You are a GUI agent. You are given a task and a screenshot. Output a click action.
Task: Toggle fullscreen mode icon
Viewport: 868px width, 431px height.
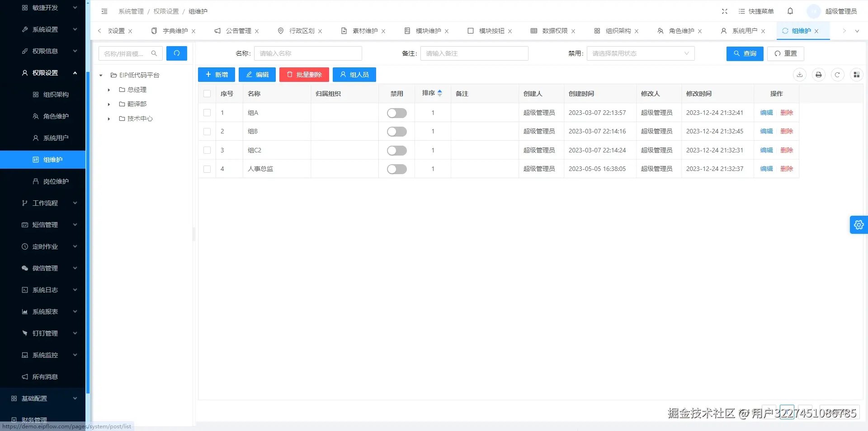coord(725,11)
